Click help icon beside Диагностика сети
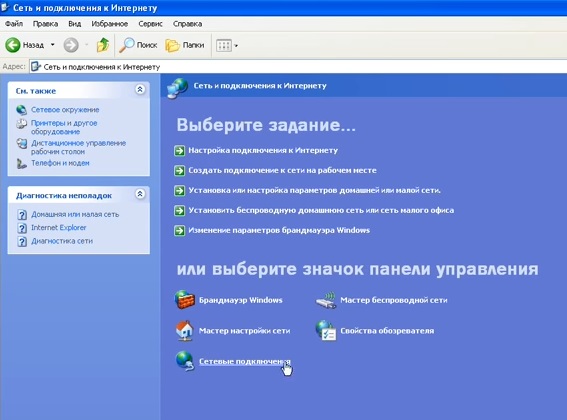 click(22, 241)
